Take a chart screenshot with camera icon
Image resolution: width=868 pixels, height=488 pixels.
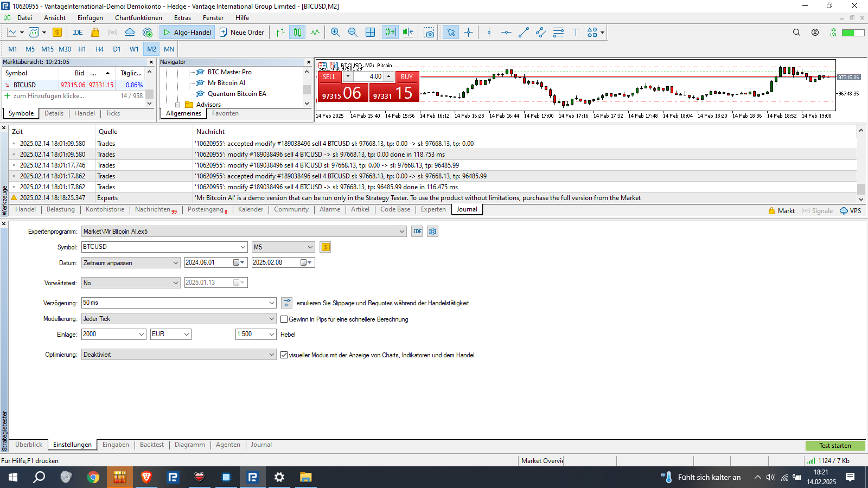pos(429,33)
